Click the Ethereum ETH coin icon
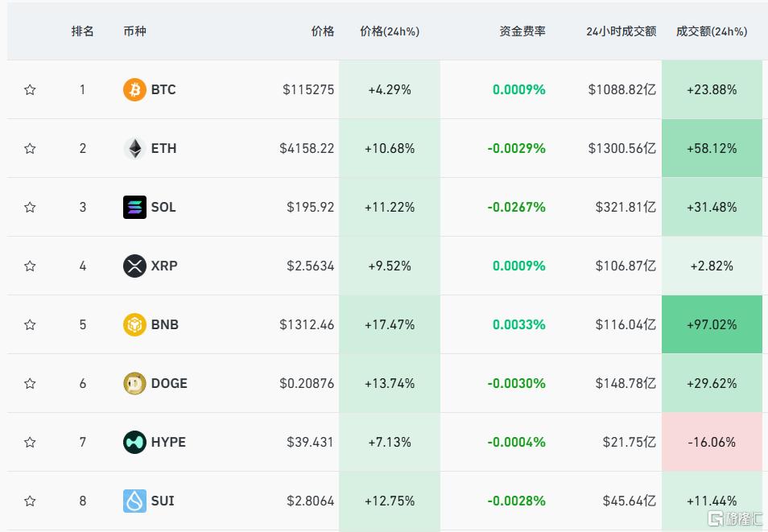This screenshot has width=768, height=532. click(x=134, y=148)
